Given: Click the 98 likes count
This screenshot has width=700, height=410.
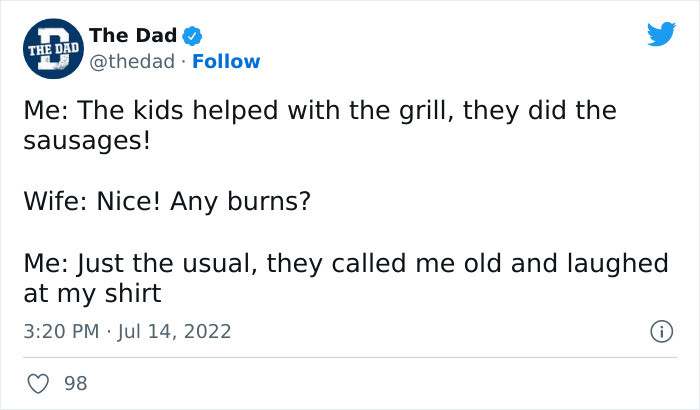Looking at the screenshot, I should [75, 383].
